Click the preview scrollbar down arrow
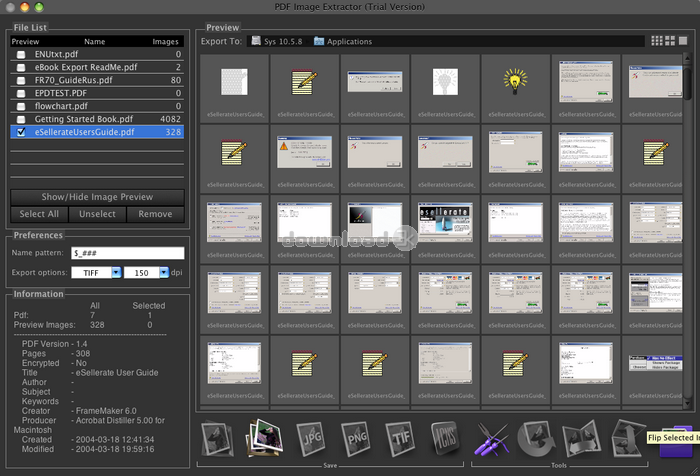700x476 pixels. coord(687,403)
